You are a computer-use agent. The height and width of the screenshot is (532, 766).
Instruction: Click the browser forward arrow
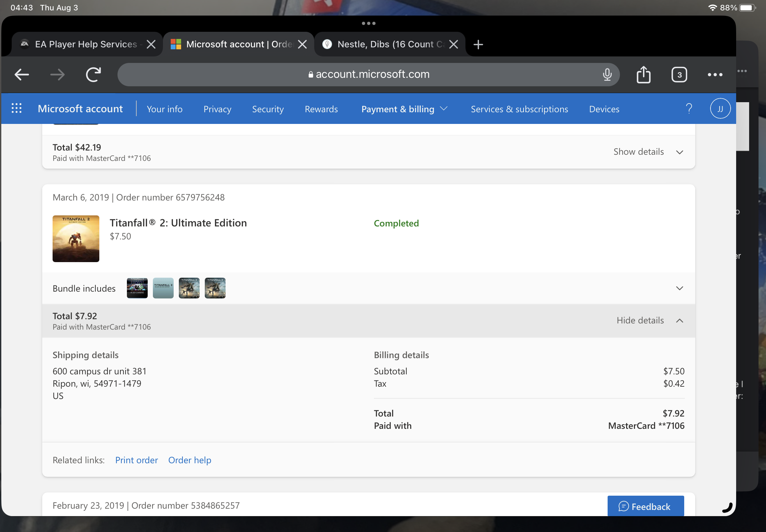pyautogui.click(x=57, y=74)
